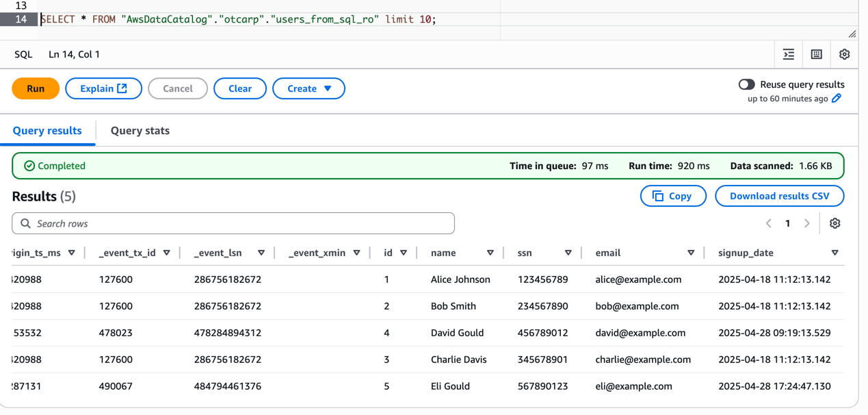Click _event_lsn value 484794461376
The height and width of the screenshot is (415, 868).
pyautogui.click(x=228, y=386)
